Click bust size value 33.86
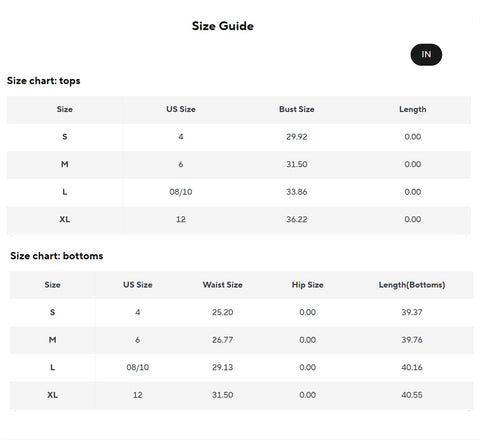Viewport: 480px width, 440px height. [x=297, y=192]
